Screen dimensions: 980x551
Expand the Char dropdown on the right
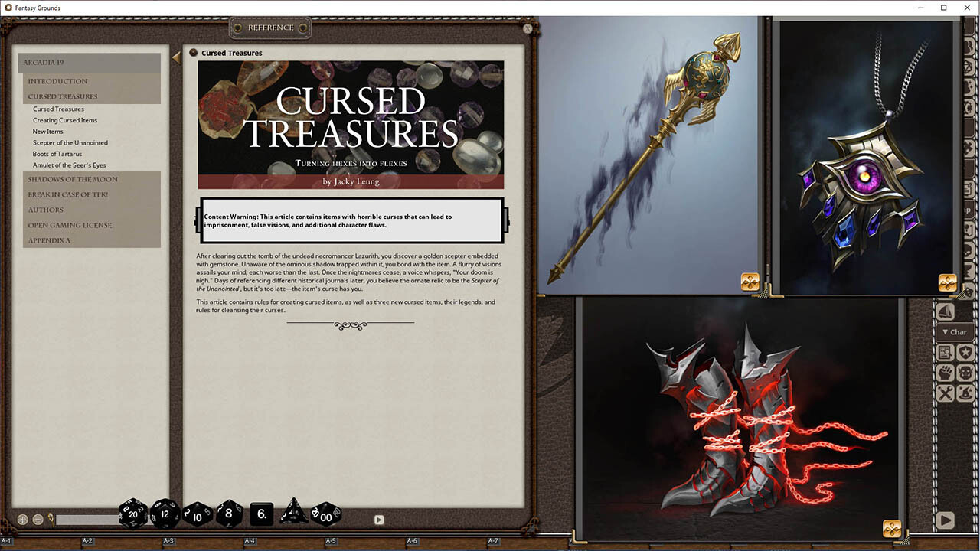[x=954, y=332]
